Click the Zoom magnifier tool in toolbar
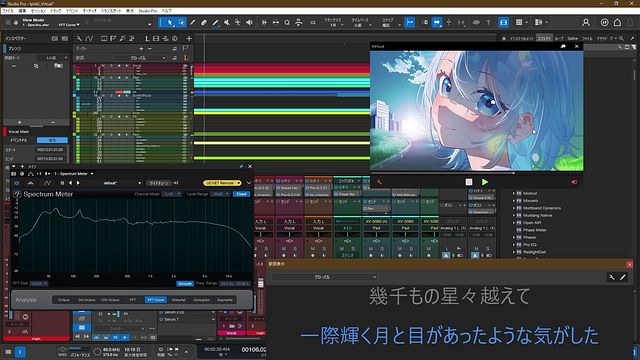 (x=287, y=23)
